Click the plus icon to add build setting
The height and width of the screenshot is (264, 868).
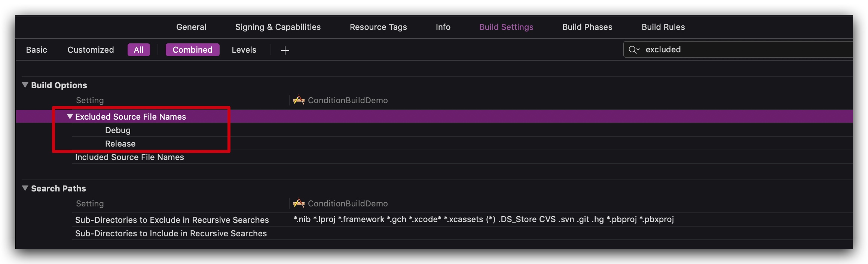pyautogui.click(x=285, y=50)
